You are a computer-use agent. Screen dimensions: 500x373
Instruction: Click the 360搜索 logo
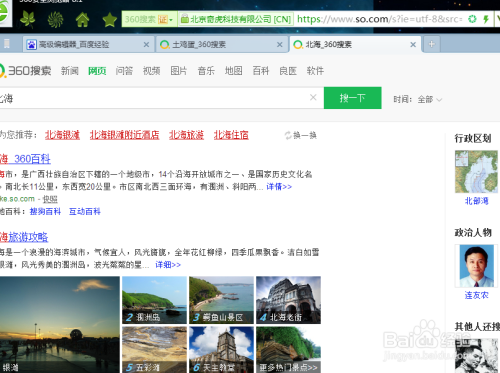point(25,71)
